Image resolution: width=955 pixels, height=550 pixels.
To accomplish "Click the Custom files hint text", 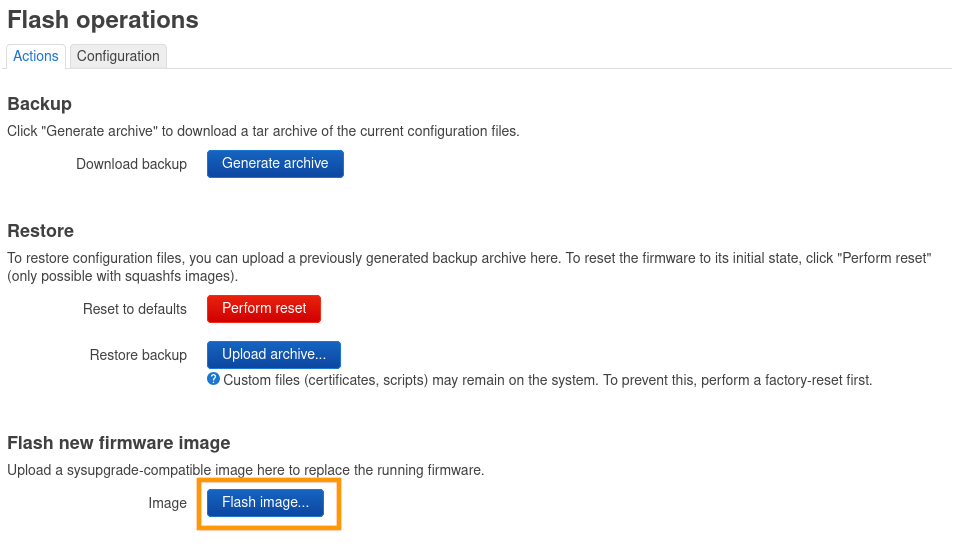I will click(547, 380).
